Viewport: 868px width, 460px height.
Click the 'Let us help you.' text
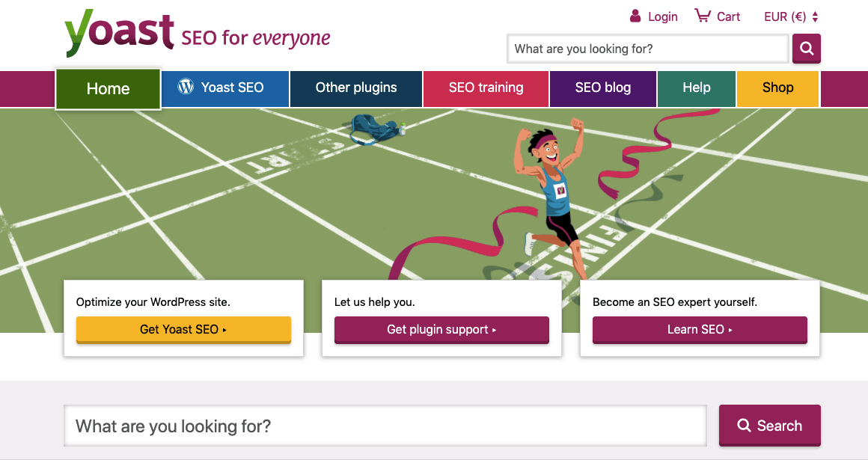[374, 302]
